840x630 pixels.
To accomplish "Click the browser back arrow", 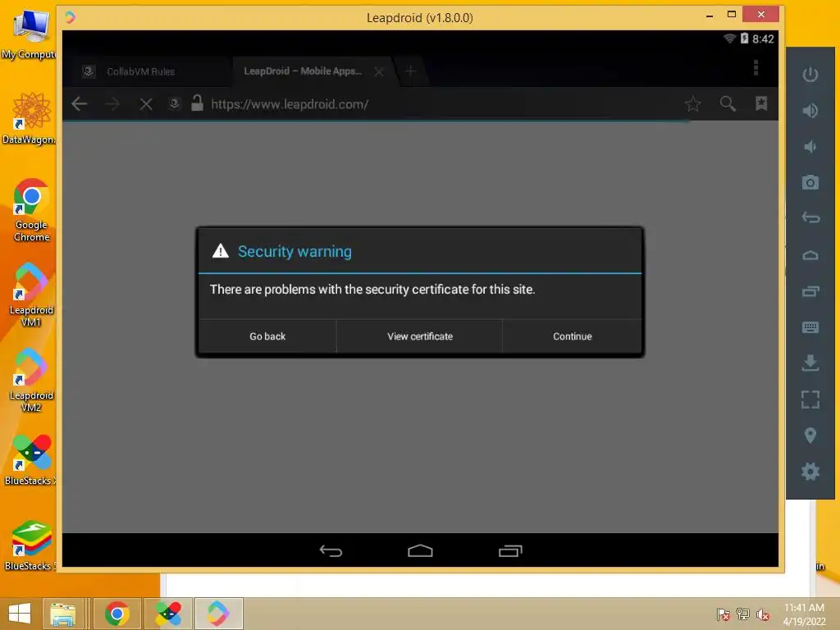I will [80, 104].
